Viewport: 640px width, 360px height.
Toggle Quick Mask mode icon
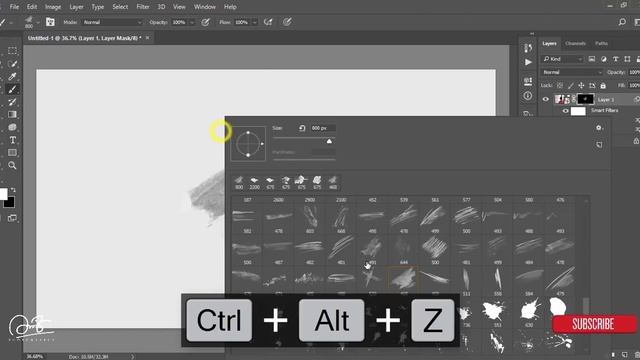click(12, 218)
